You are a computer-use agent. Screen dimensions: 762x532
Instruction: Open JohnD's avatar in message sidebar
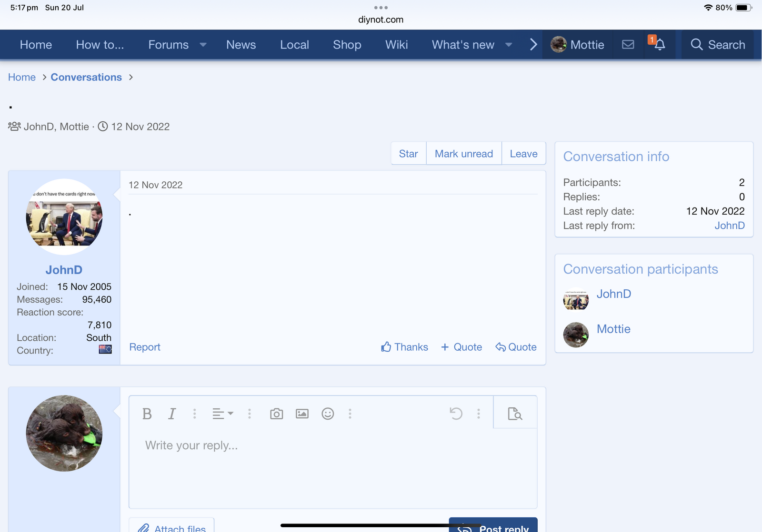[64, 217]
